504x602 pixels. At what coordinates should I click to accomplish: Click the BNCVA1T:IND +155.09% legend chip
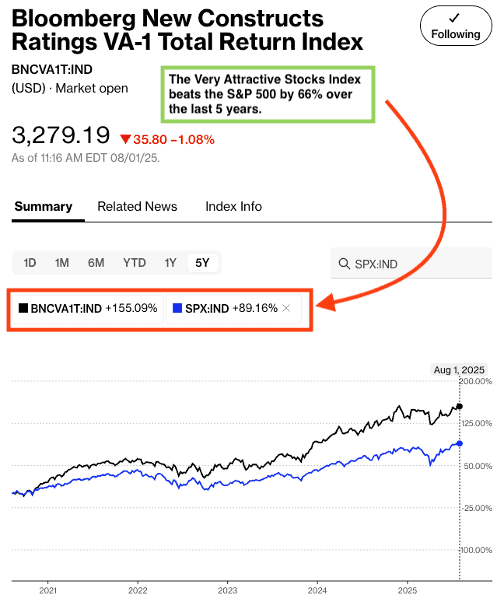coord(88,308)
